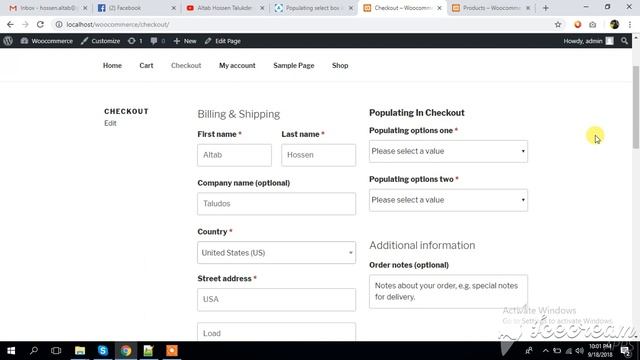Go to the Home page link

[x=112, y=65]
